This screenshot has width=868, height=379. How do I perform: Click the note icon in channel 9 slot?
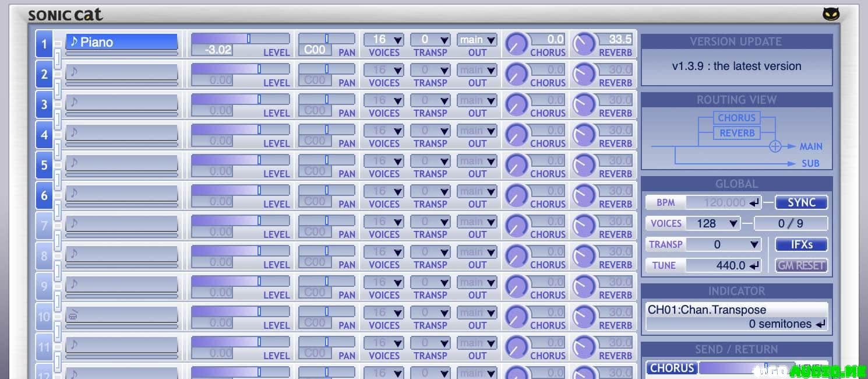74,284
